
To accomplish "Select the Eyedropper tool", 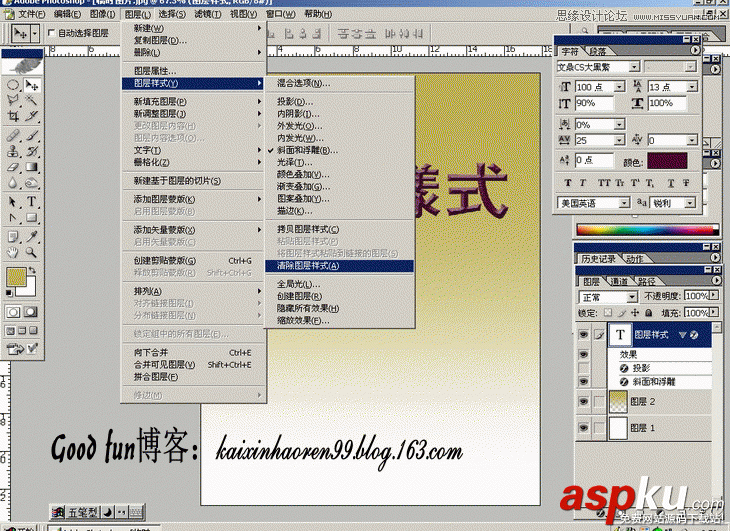I will [x=32, y=237].
